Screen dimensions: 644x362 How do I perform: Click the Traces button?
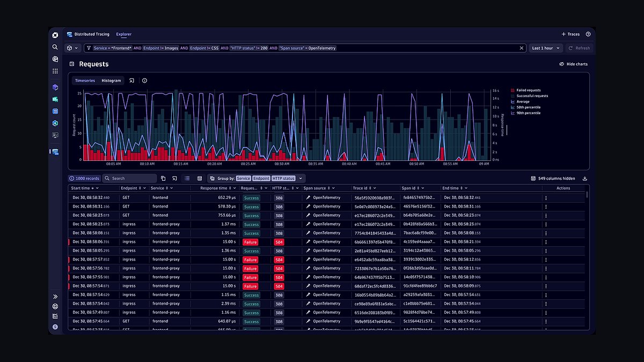[570, 34]
